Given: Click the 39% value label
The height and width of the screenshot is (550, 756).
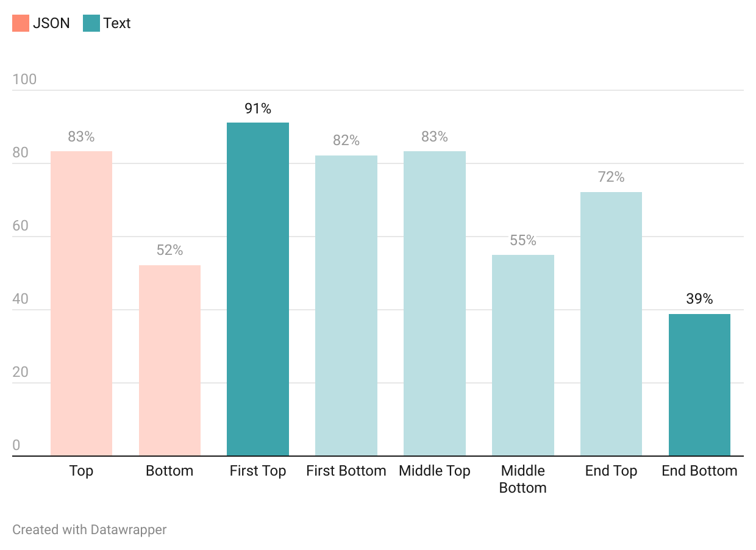Looking at the screenshot, I should [699, 299].
